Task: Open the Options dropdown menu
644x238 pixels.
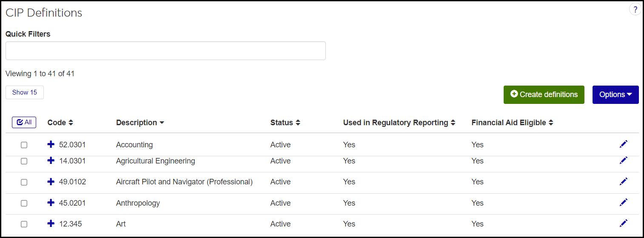Action: 615,95
